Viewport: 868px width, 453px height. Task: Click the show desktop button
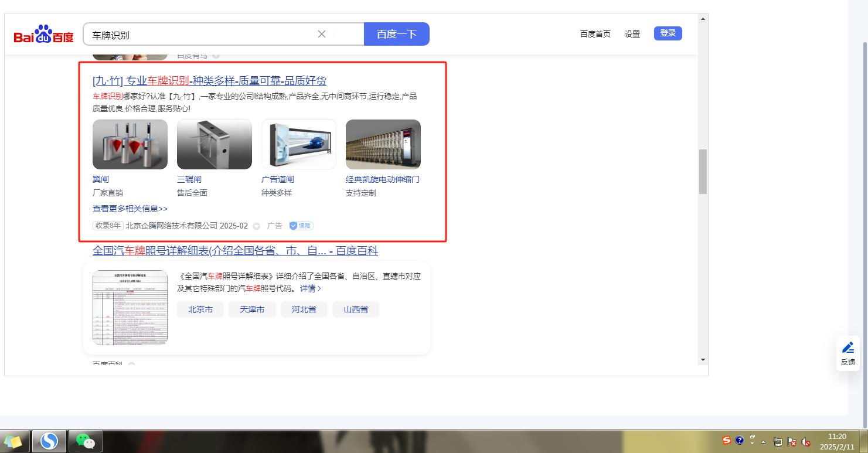[x=864, y=441]
